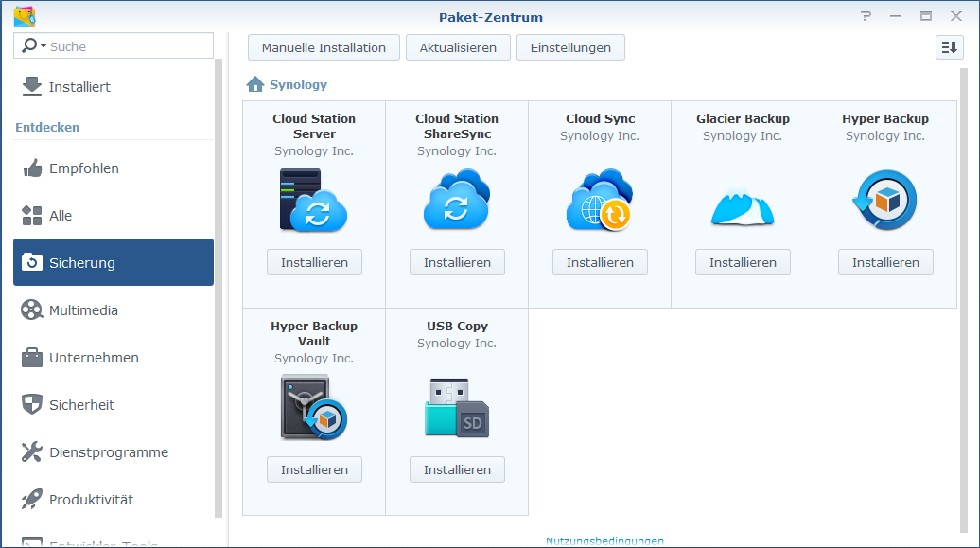The width and height of the screenshot is (980, 548).
Task: Install Cloud Sync package
Action: (600, 262)
